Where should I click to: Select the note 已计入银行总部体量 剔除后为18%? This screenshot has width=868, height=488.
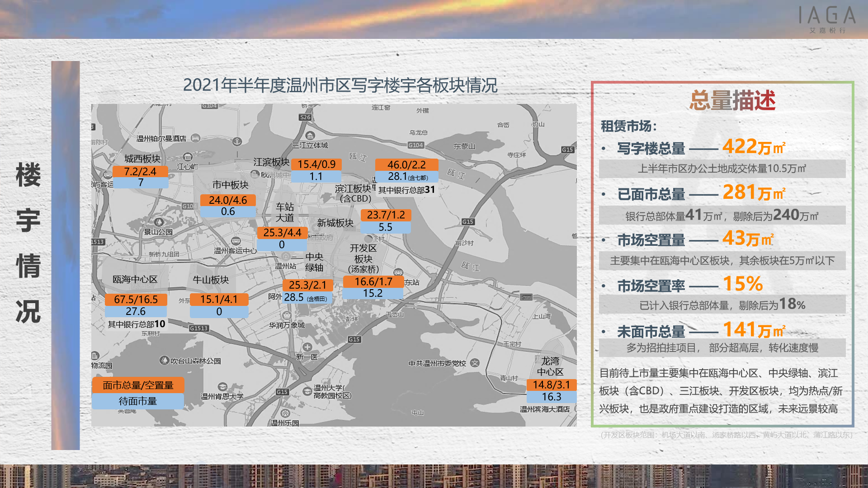click(x=722, y=305)
